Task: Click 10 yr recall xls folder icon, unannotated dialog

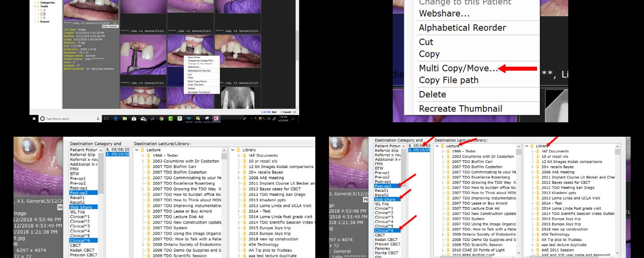Action: pos(245,161)
